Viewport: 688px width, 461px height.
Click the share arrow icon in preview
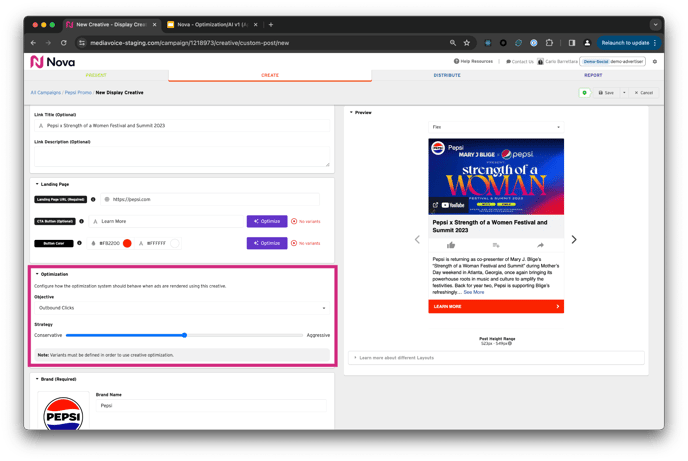coord(541,245)
